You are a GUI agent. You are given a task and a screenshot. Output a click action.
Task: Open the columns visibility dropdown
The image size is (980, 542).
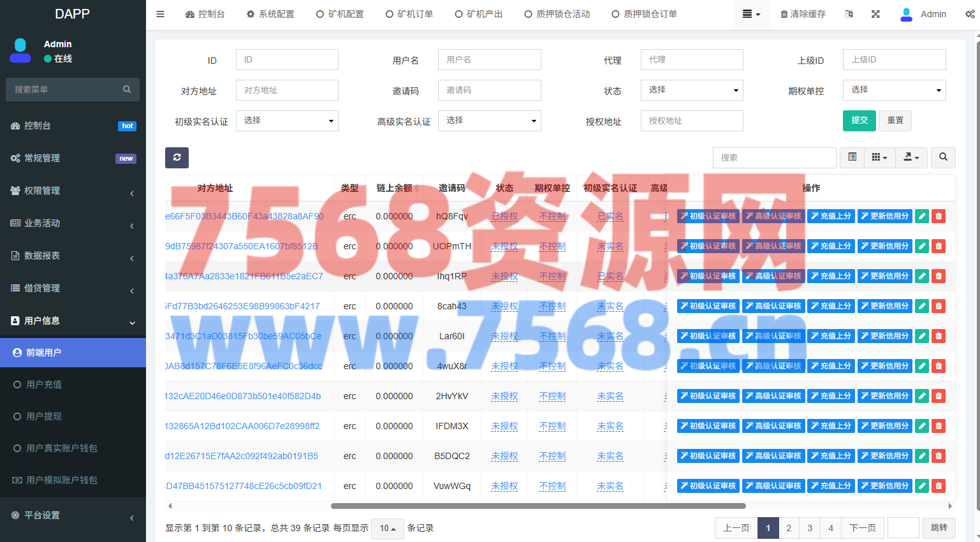click(879, 157)
